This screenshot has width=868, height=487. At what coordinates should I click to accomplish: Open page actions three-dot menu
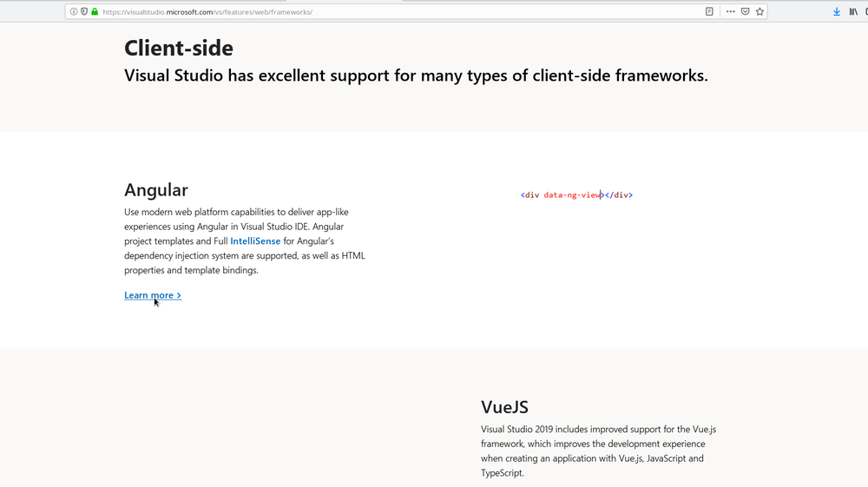730,12
